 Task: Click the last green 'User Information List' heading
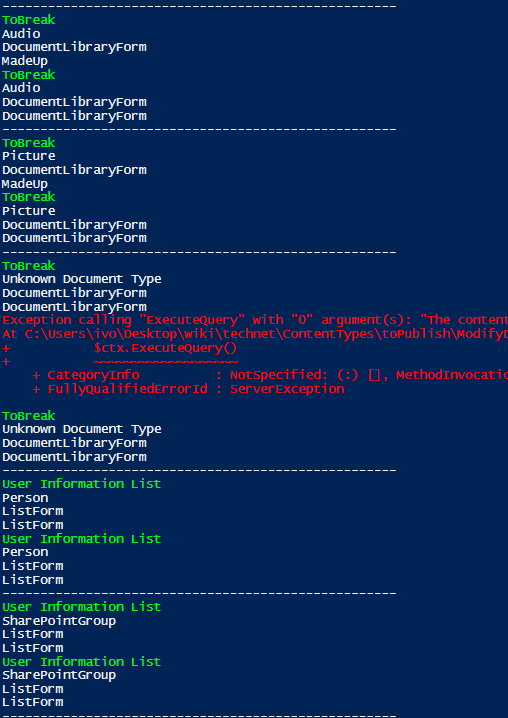pos(82,662)
